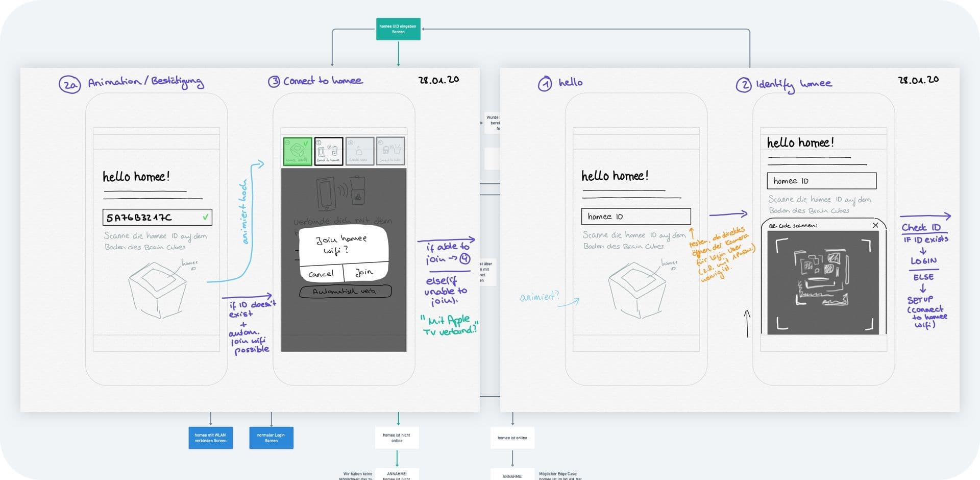980x480 pixels.
Task: Click the homee ID input field
Action: tap(636, 216)
